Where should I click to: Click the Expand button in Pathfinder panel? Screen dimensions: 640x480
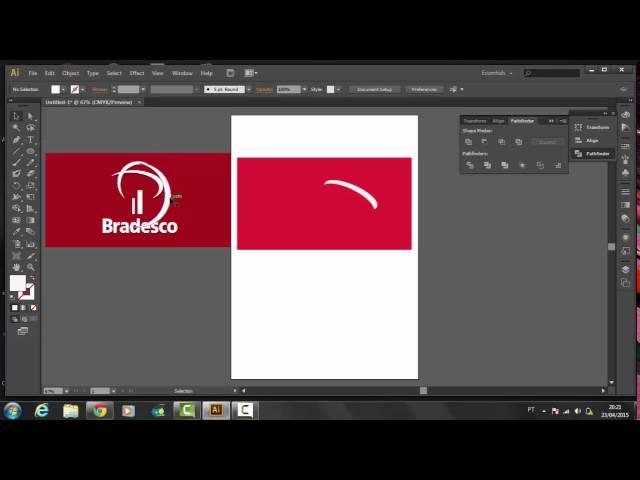[x=547, y=142]
